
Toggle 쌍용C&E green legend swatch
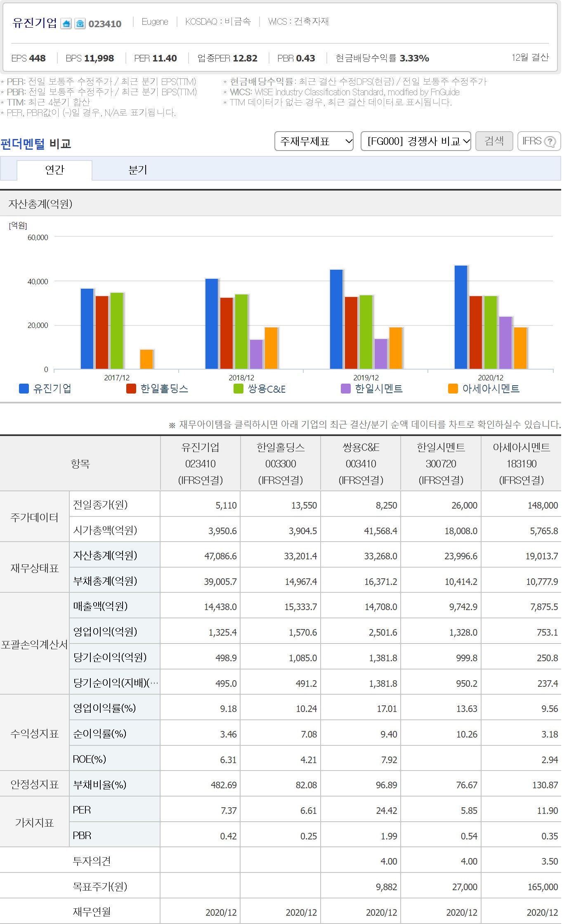(x=238, y=389)
